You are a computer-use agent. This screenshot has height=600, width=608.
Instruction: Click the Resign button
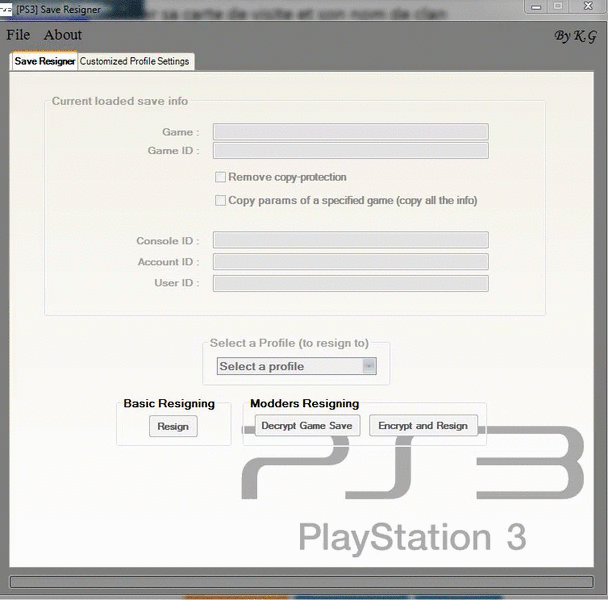pos(173,426)
